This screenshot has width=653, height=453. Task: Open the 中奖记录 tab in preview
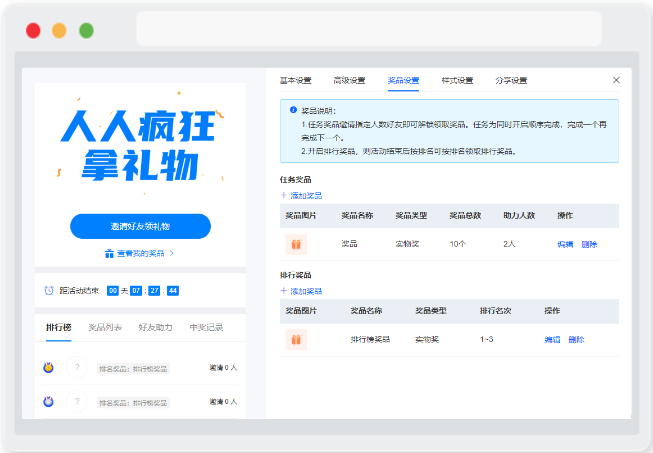(206, 327)
